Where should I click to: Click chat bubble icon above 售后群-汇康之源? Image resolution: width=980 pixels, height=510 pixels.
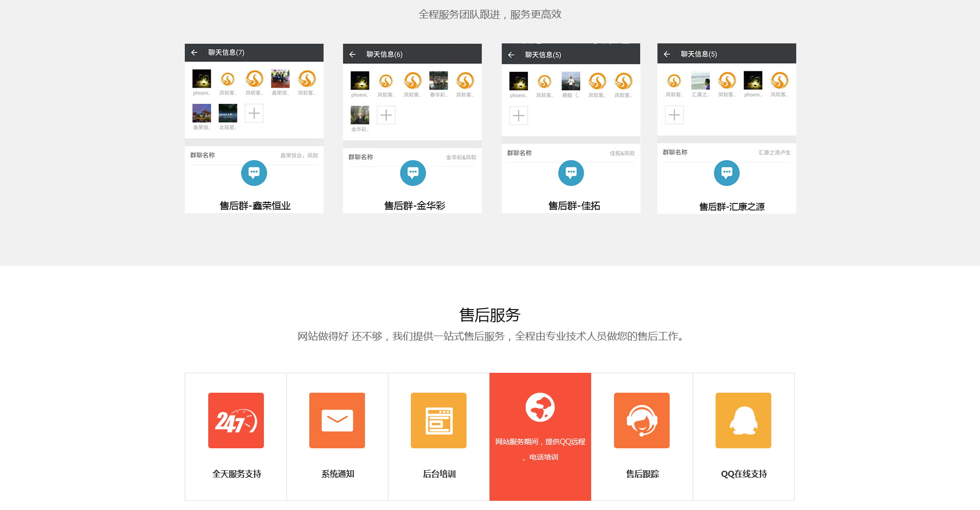coord(726,173)
